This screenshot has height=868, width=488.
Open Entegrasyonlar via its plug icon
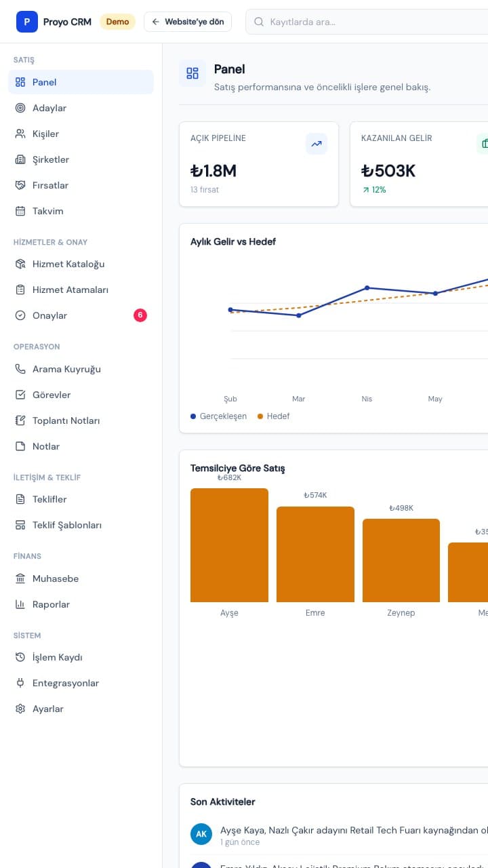(x=20, y=683)
